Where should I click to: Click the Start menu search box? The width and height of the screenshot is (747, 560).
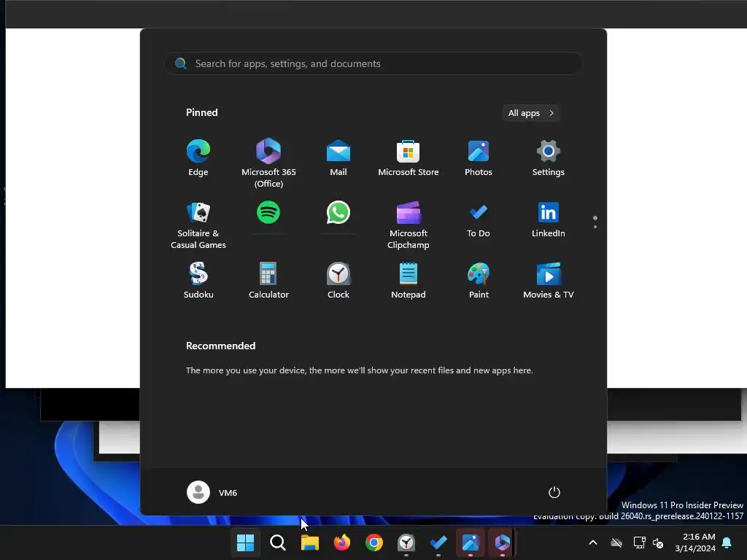373,63
